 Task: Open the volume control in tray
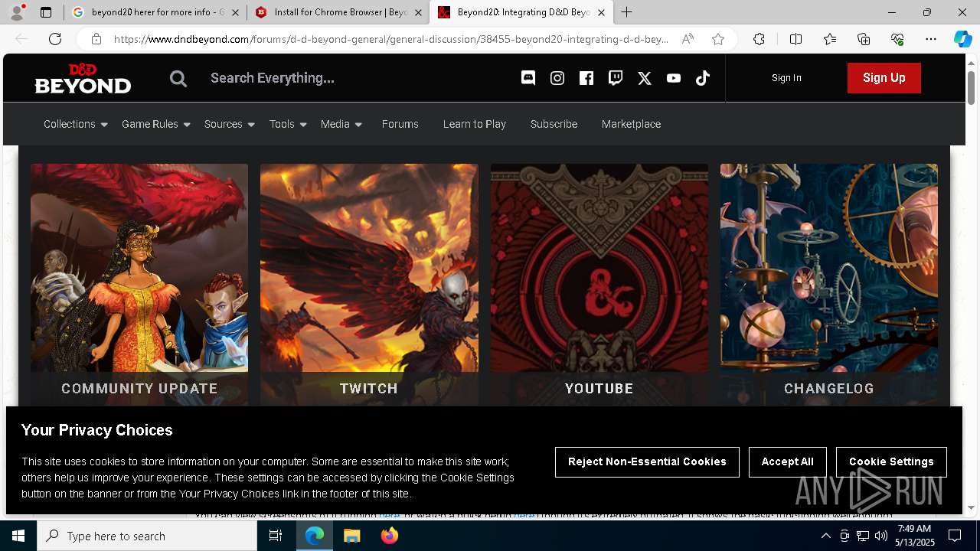[881, 536]
